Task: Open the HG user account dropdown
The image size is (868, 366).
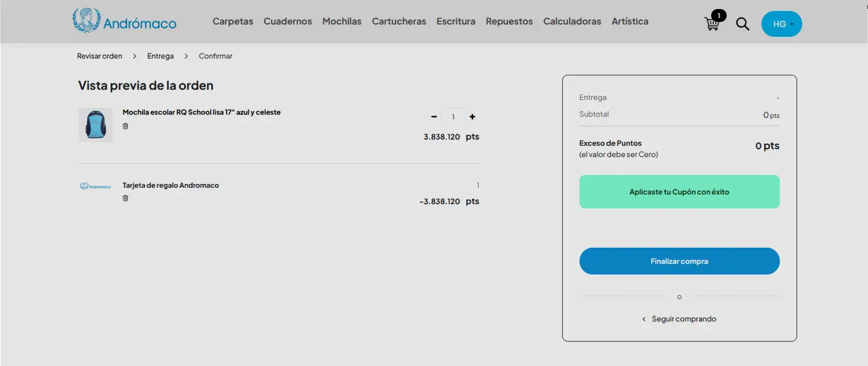Action: coord(782,24)
